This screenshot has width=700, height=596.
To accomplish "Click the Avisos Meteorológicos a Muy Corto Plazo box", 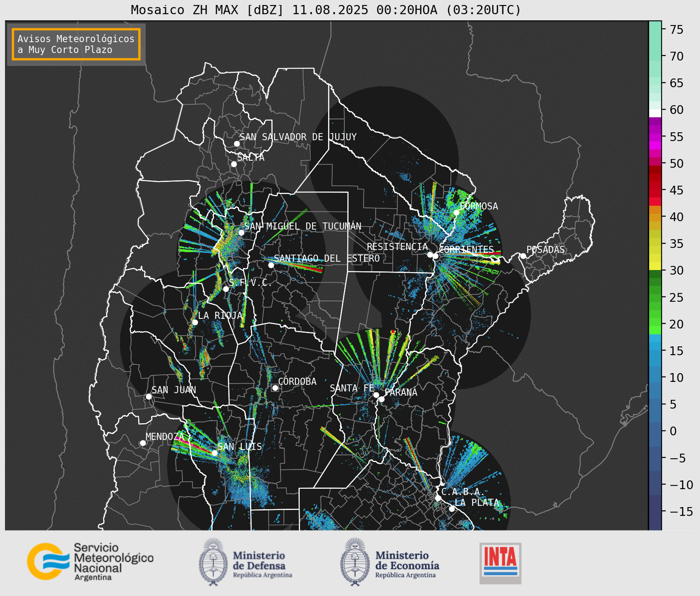I will point(76,44).
